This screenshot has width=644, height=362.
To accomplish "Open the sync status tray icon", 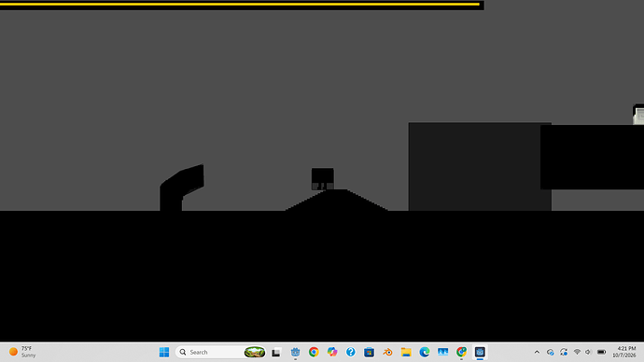I will point(564,352).
